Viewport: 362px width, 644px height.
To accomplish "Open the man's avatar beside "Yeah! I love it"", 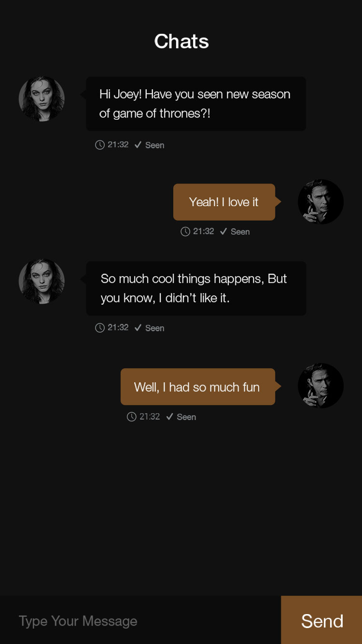I will pyautogui.click(x=320, y=202).
